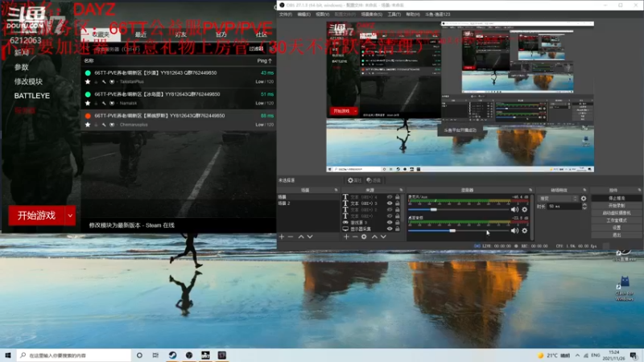Favorite star for the Chernarusplus server in DayZ launcher

click(88, 125)
